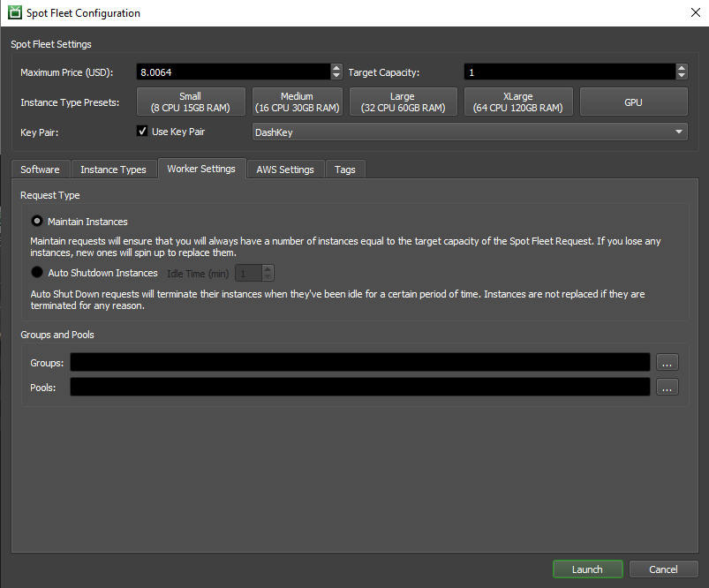
Task: Select the Auto Shutdown Instances radio button
Action: [x=37, y=272]
